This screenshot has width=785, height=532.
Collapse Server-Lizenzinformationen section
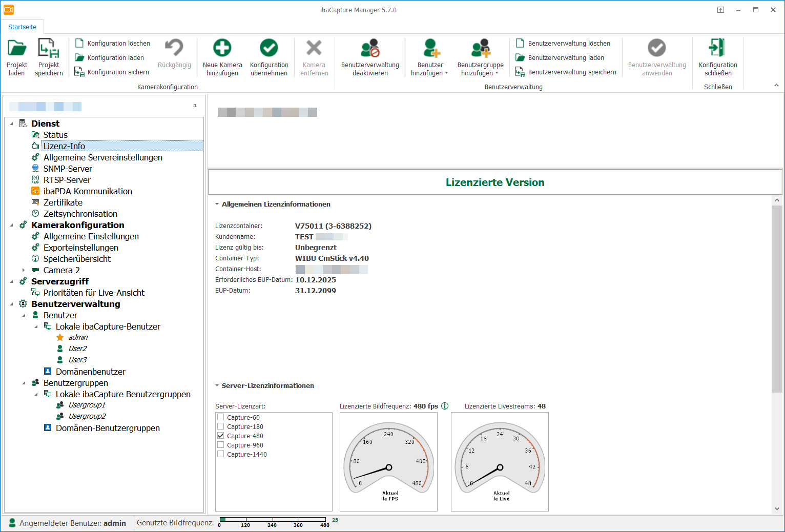[217, 386]
